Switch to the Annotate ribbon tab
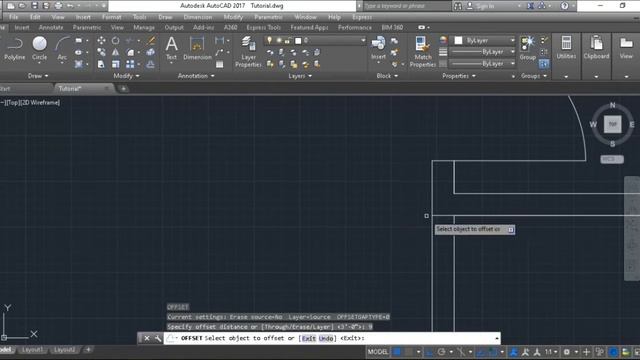 [x=51, y=27]
